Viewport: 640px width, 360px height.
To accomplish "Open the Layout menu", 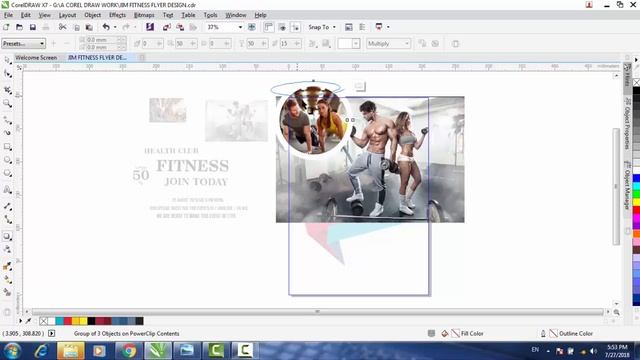I will (x=67, y=15).
